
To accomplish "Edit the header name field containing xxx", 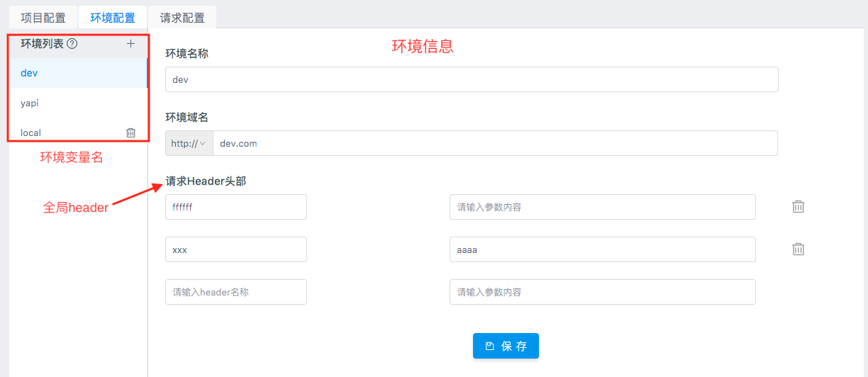I will click(235, 249).
